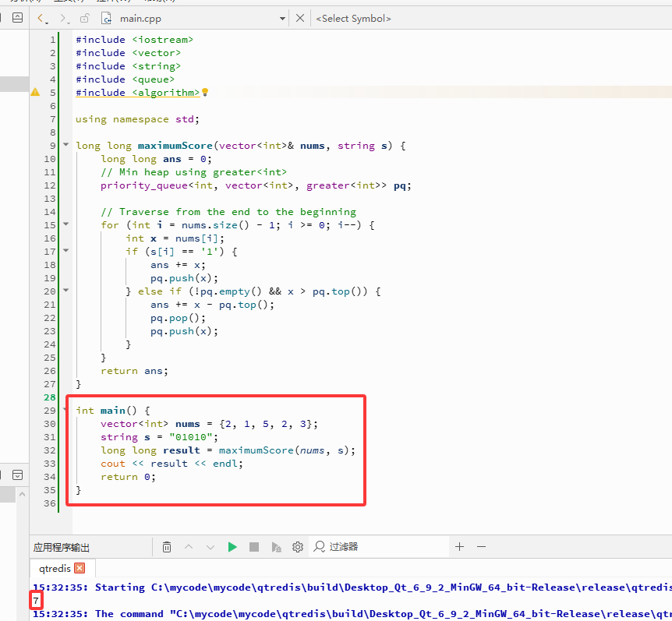This screenshot has width=672, height=621.
Task: Click the 'using namespace std;' line
Action: pos(137,119)
